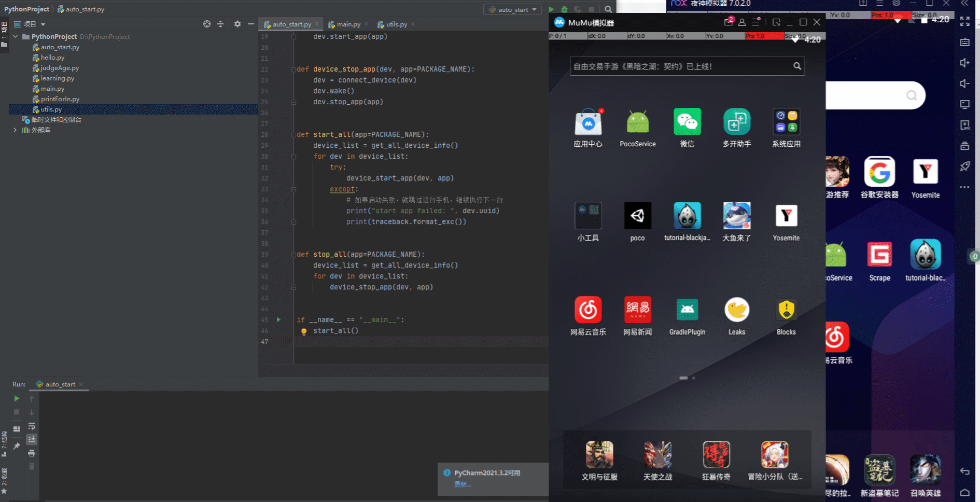980x502 pixels.
Task: Open project panel settings gear
Action: click(x=237, y=24)
